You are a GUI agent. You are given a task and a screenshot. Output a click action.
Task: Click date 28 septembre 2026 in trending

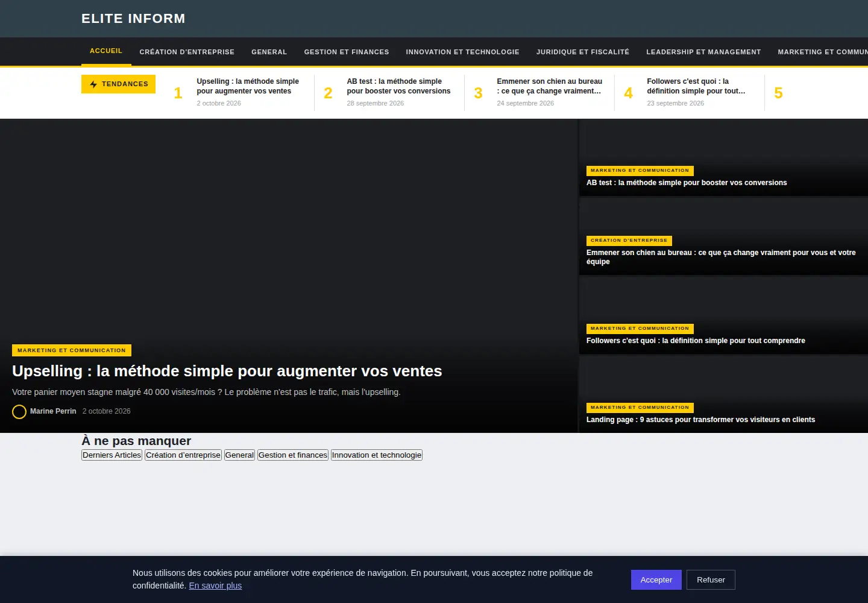click(376, 103)
